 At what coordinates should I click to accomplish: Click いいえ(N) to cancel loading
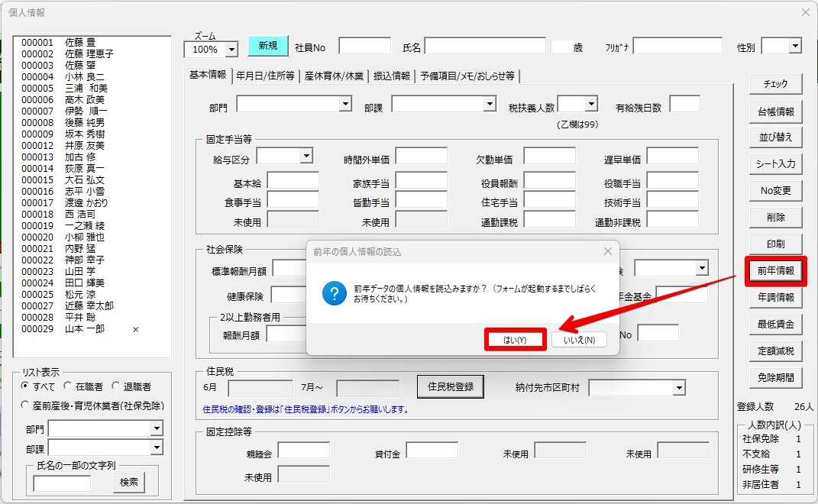[580, 340]
